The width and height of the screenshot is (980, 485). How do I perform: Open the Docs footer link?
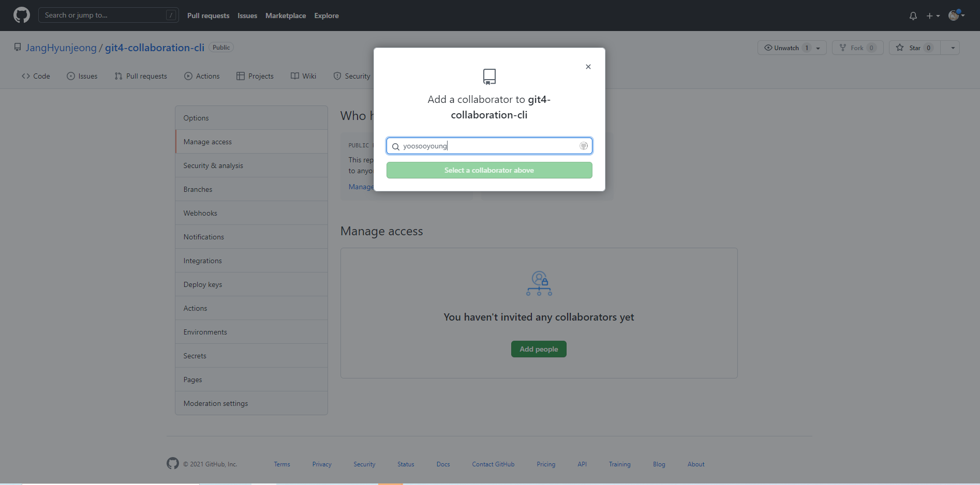(443, 464)
